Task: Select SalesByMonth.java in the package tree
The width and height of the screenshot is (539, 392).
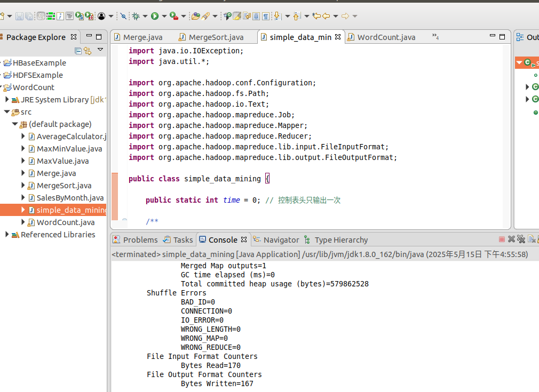Action: [x=70, y=198]
